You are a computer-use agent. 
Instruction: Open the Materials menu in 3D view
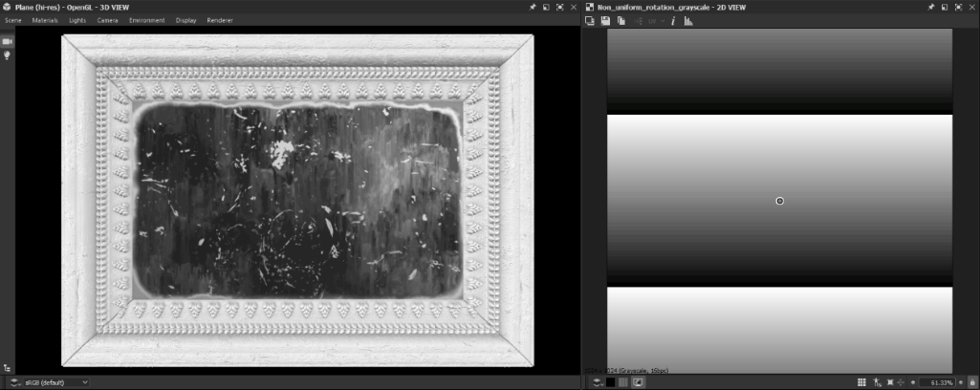coord(45,20)
